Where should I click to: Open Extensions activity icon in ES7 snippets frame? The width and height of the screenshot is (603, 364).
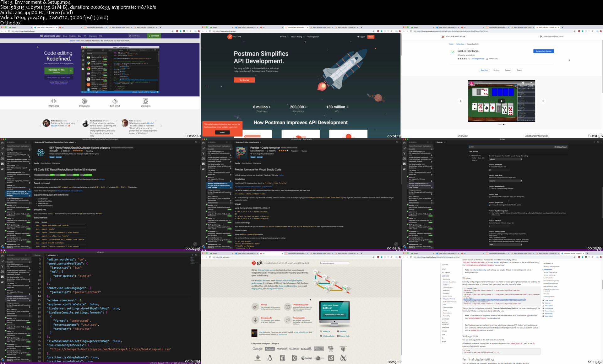point(3,164)
